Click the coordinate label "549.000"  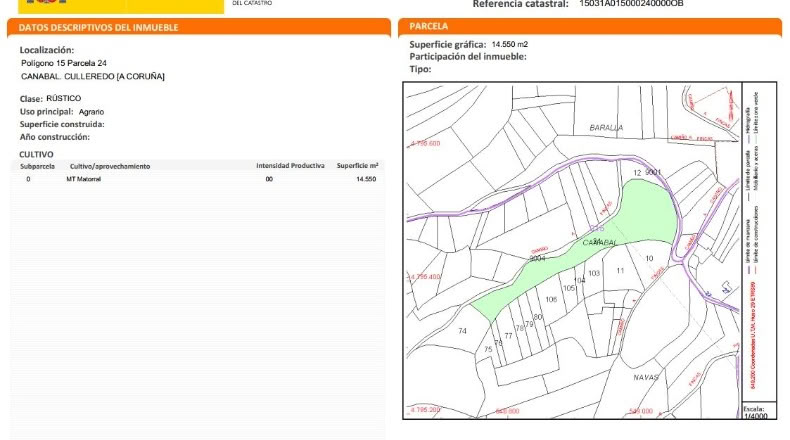(x=641, y=411)
